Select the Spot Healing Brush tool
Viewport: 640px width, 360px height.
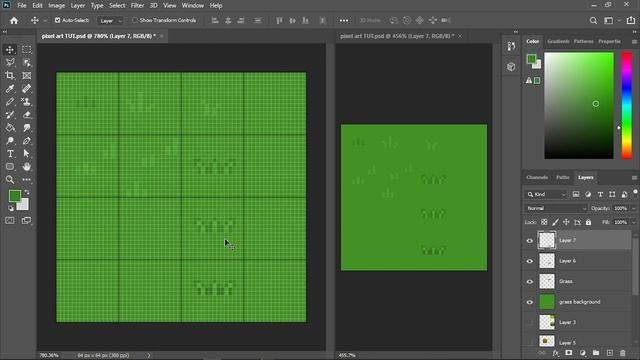click(27, 89)
